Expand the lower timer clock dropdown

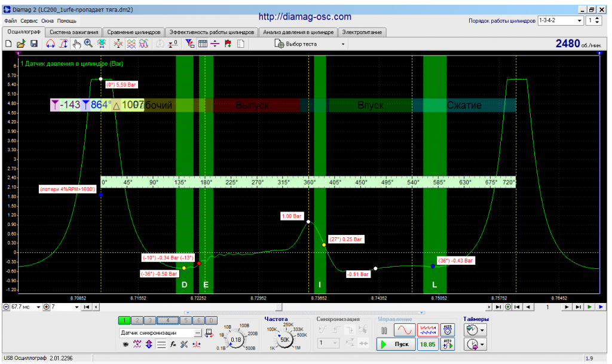[x=482, y=344]
